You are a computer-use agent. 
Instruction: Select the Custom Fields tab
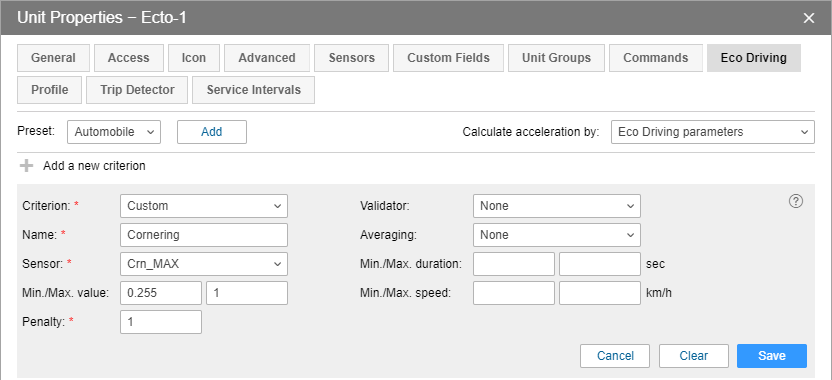448,58
